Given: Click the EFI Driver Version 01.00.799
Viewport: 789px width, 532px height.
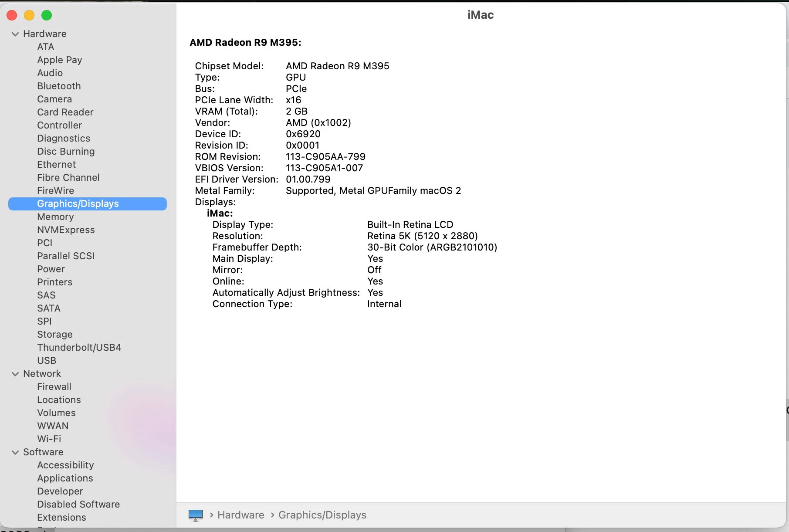Looking at the screenshot, I should pos(308,179).
